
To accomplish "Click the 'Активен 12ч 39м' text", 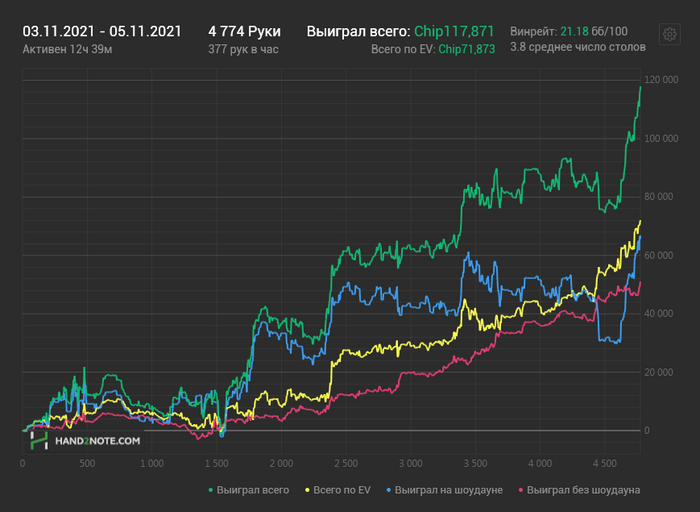I will click(67, 49).
